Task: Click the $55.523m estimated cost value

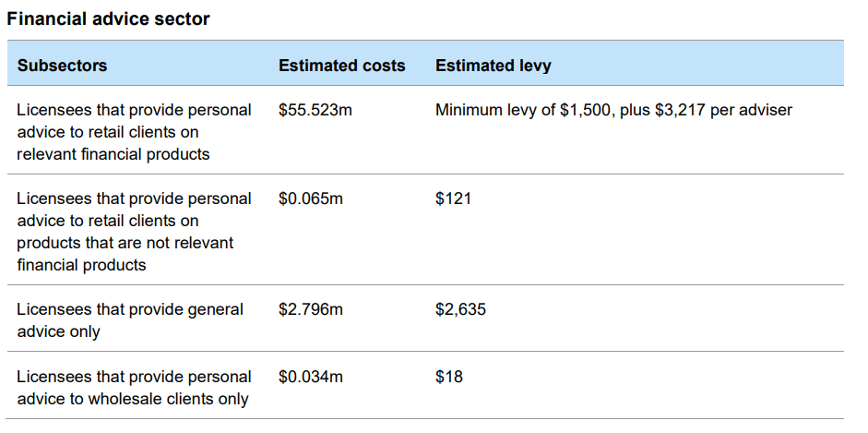Action: pos(315,110)
